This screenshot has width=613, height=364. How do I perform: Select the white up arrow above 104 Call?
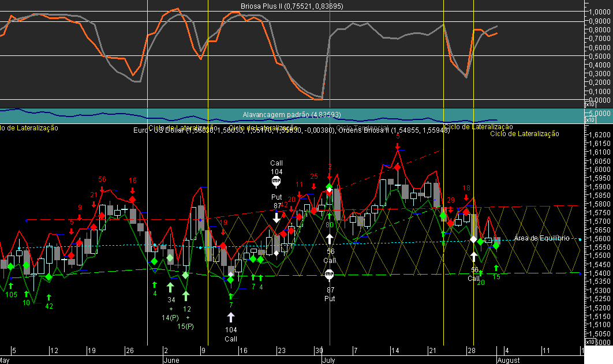[231, 317]
